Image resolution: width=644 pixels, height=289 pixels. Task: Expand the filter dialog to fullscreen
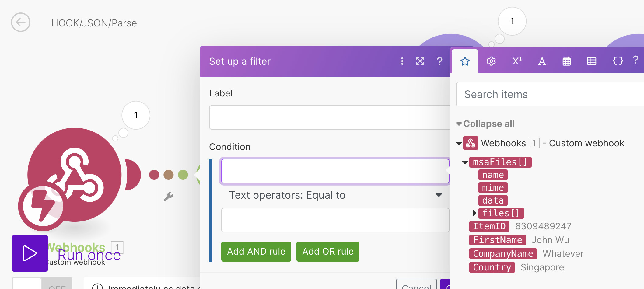[420, 61]
